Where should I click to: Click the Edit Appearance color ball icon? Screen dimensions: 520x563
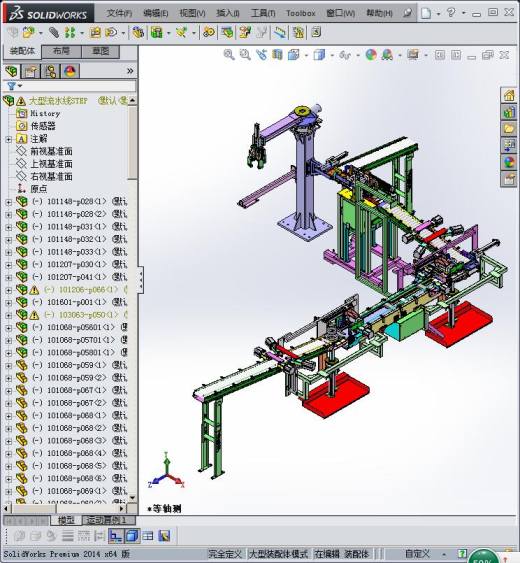coord(371,55)
